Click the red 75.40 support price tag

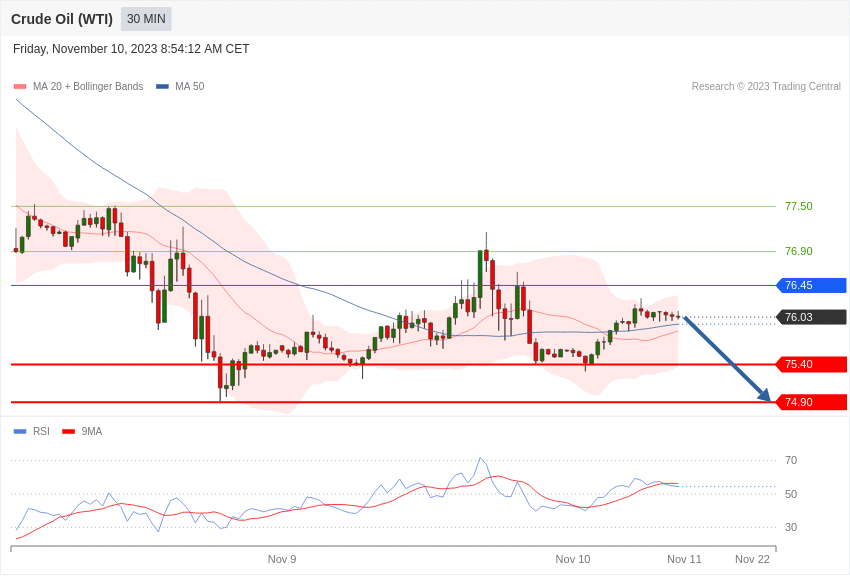812,364
